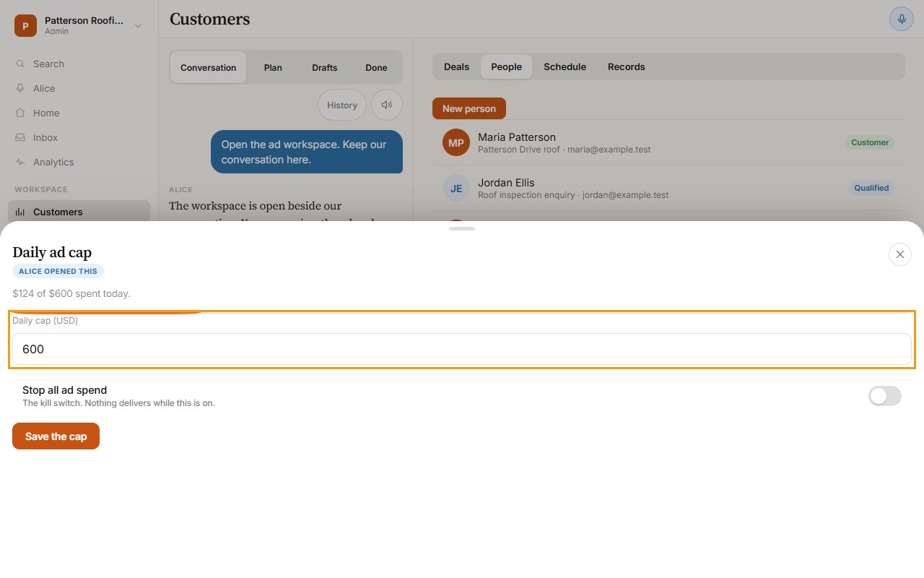
Task: Open the Deals tab
Action: pyautogui.click(x=456, y=66)
